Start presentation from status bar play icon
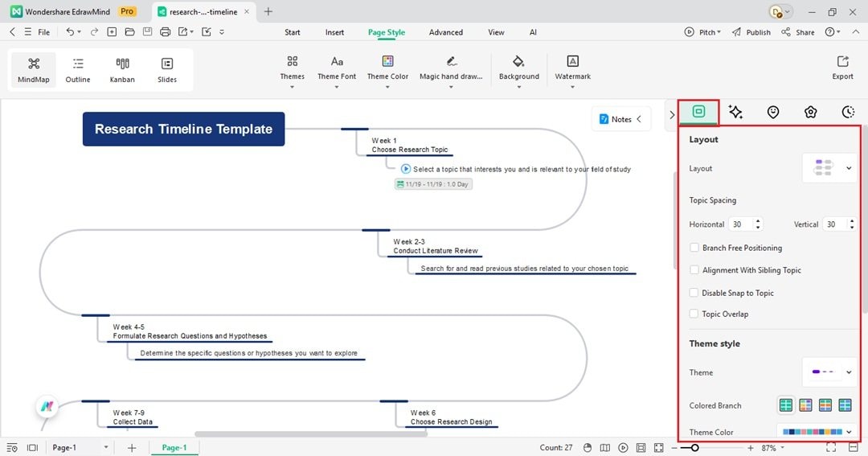Screen dimensions: 868x456 click(623, 448)
